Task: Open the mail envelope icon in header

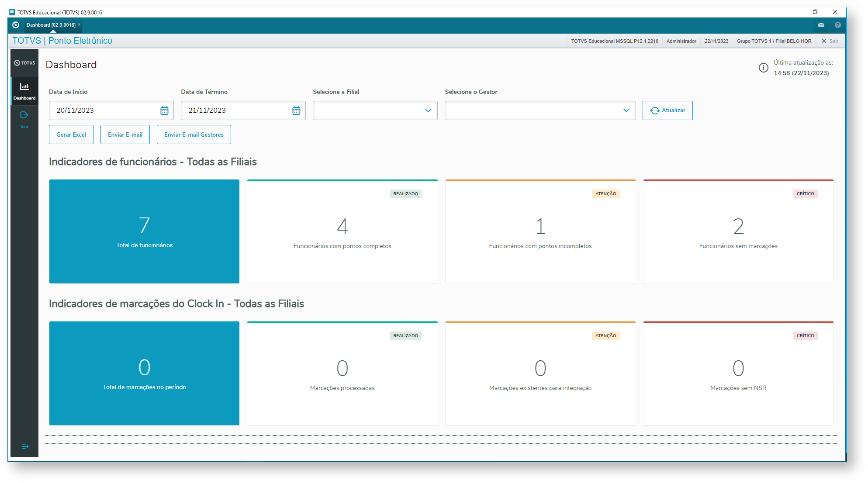Action: pos(821,25)
